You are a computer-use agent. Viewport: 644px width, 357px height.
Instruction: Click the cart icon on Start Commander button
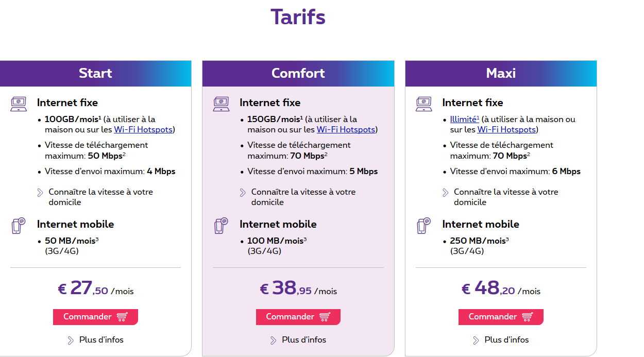point(122,317)
